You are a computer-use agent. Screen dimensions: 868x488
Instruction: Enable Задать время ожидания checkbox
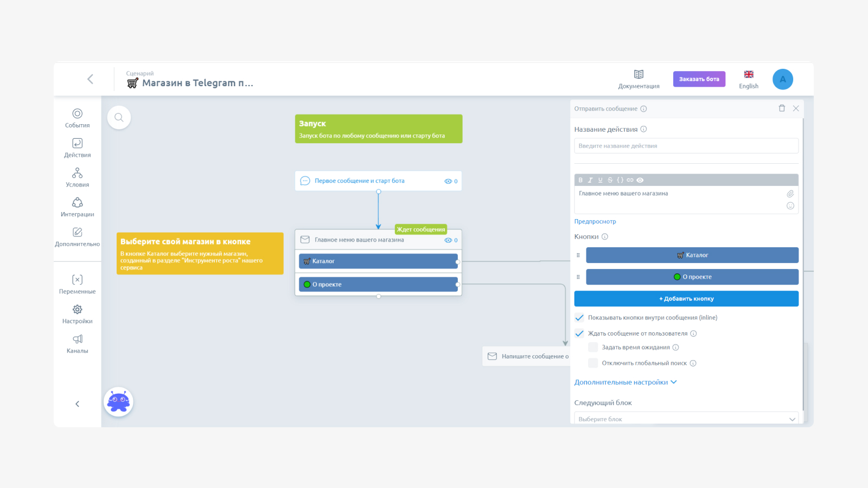[x=593, y=348]
